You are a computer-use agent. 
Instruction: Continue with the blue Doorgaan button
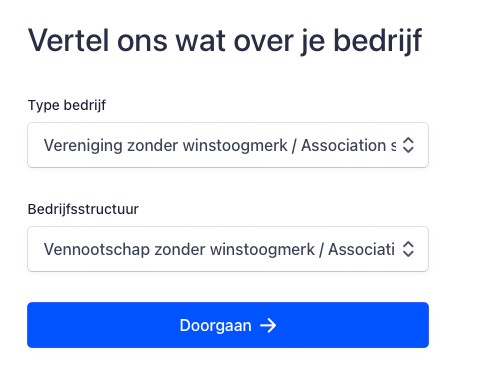click(x=228, y=325)
